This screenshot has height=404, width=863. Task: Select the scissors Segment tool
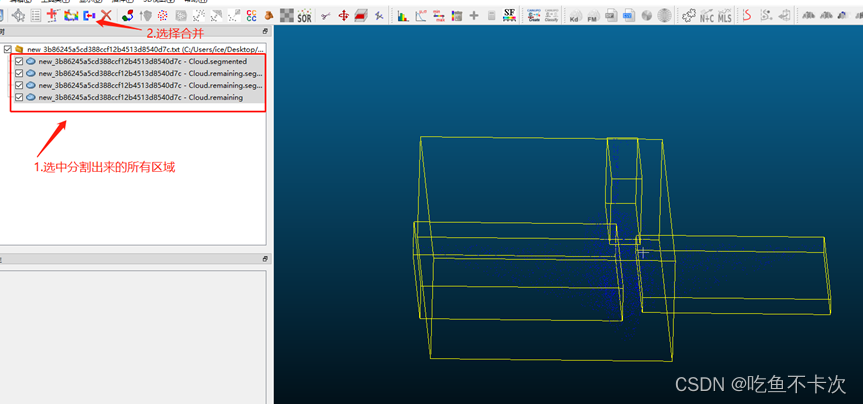coord(325,16)
